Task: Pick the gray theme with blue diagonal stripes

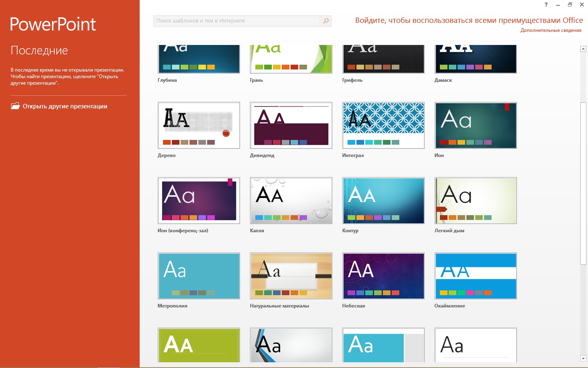Action: click(291, 345)
